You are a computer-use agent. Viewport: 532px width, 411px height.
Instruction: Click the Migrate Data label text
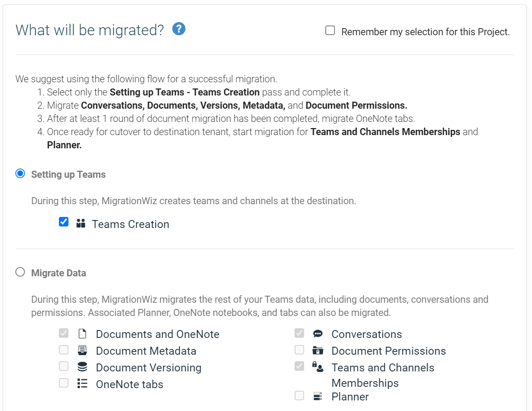pyautogui.click(x=58, y=273)
